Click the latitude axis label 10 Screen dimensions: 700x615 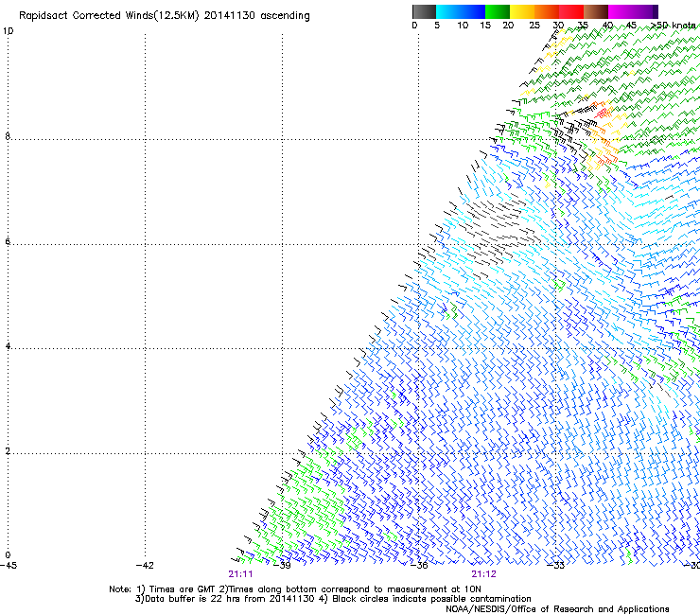click(8, 31)
